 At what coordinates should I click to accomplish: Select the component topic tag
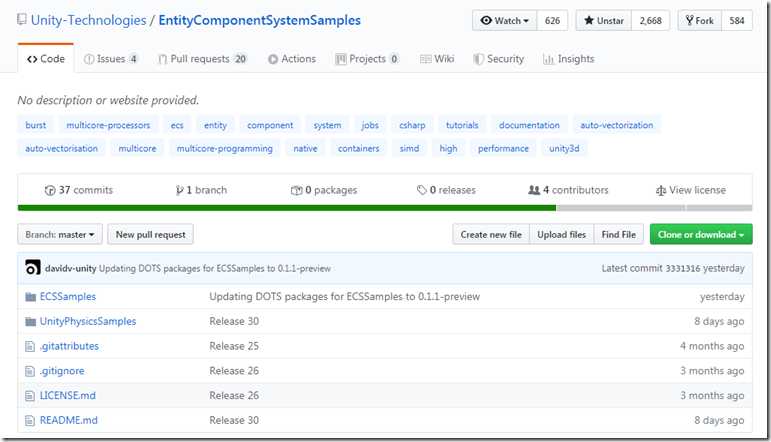(270, 125)
